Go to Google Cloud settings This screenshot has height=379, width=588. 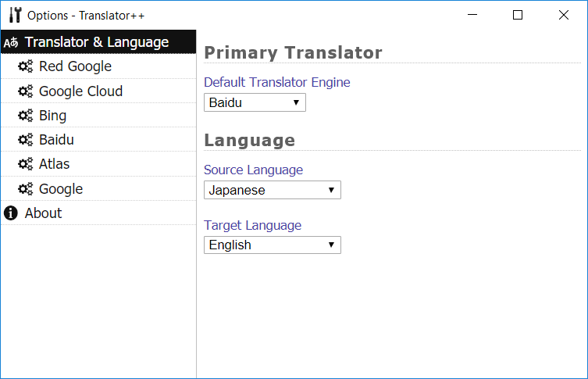80,91
